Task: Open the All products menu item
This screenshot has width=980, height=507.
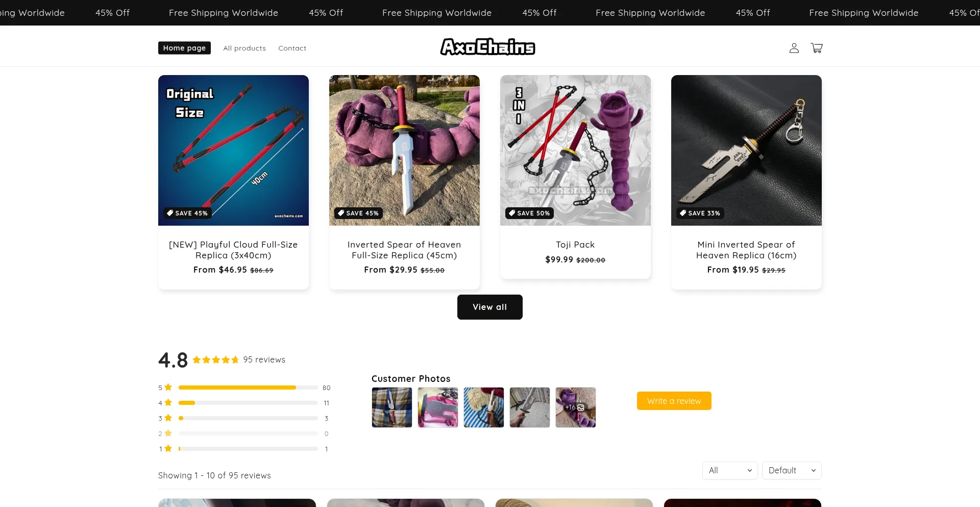Action: 244,48
